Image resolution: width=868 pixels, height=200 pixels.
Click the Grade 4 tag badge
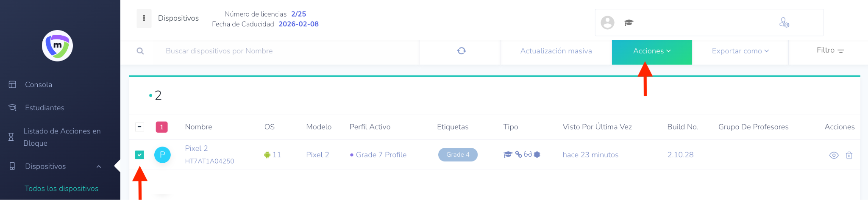tap(458, 155)
